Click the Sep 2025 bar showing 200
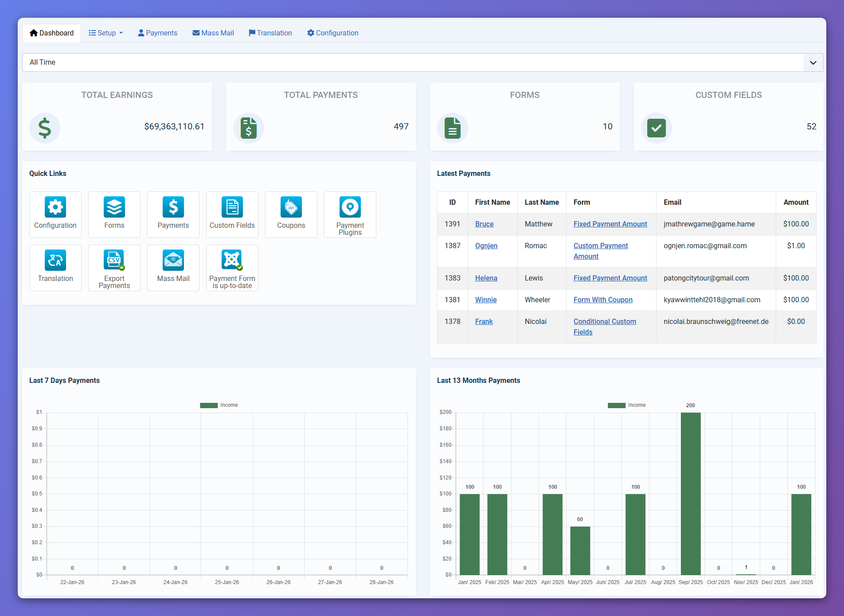844x616 pixels. [691, 494]
